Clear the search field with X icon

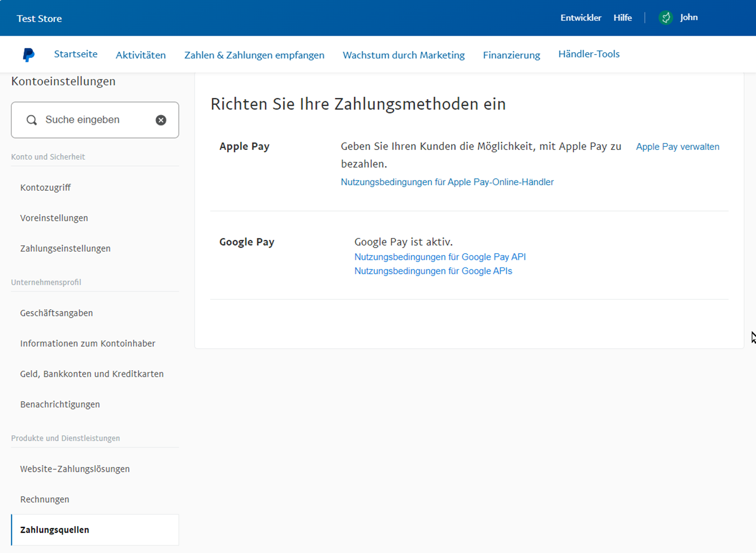161,120
